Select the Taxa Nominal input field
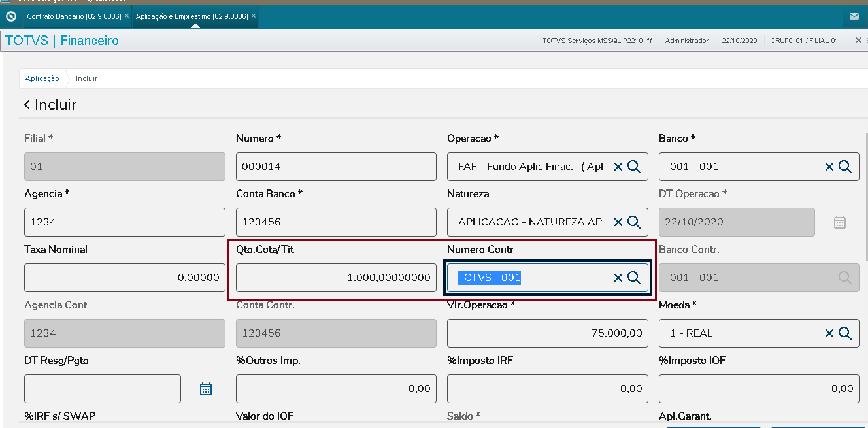This screenshot has height=428, width=868. (x=124, y=278)
